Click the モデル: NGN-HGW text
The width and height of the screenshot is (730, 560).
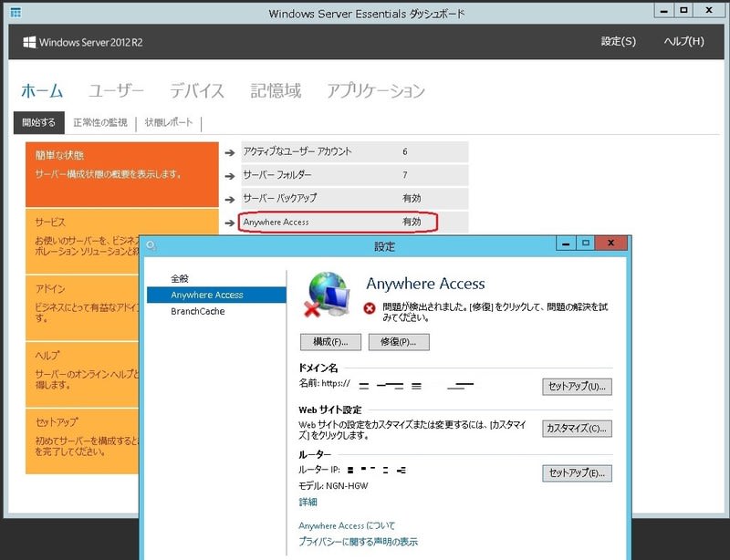(333, 486)
